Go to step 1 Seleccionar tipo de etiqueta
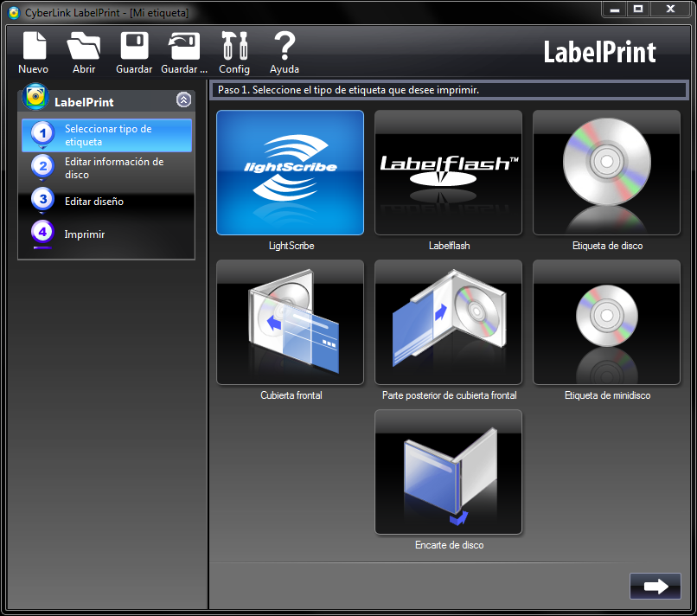 pos(107,135)
